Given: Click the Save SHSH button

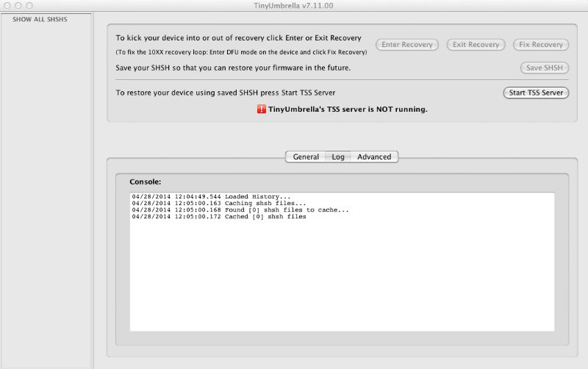Looking at the screenshot, I should (x=545, y=68).
